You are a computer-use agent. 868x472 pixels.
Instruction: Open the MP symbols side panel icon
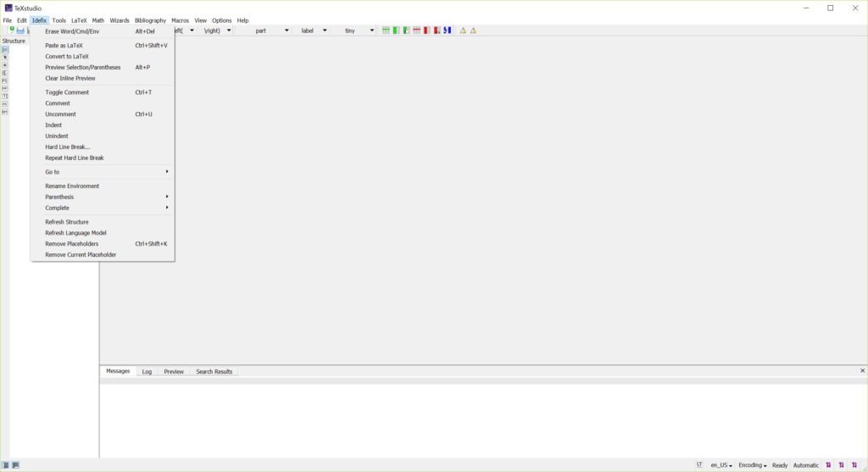(x=5, y=88)
